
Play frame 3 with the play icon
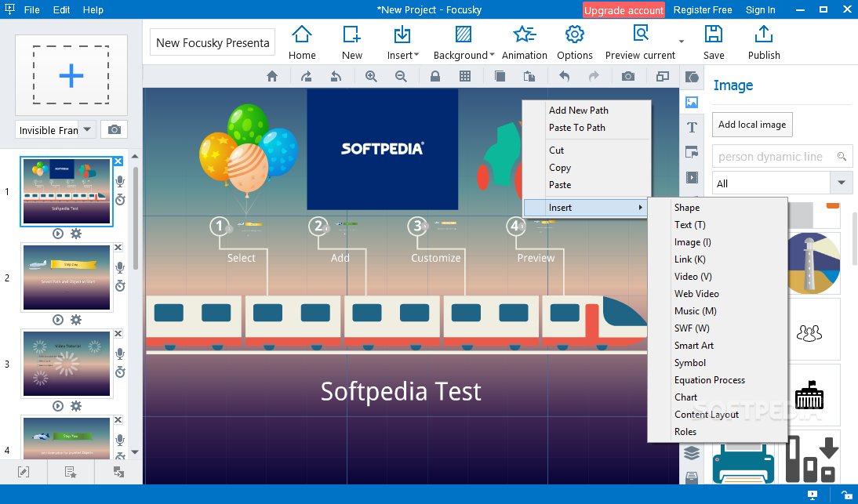[x=58, y=405]
